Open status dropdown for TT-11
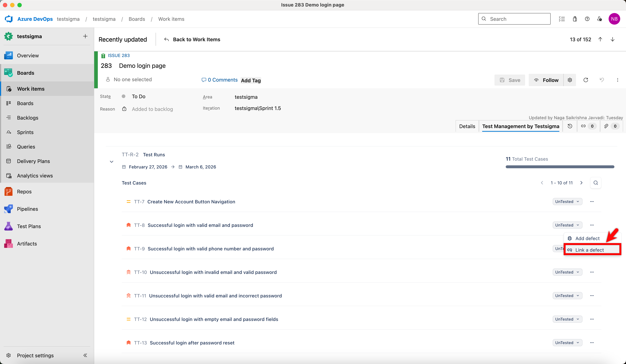626x364 pixels. tap(567, 296)
